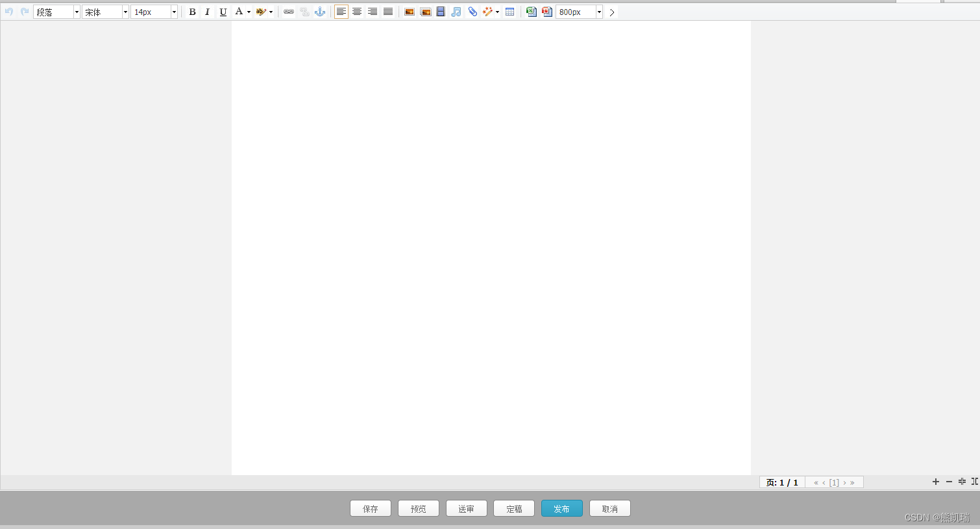The width and height of the screenshot is (980, 529).
Task: Go to next page single-right arrow
Action: 844,482
